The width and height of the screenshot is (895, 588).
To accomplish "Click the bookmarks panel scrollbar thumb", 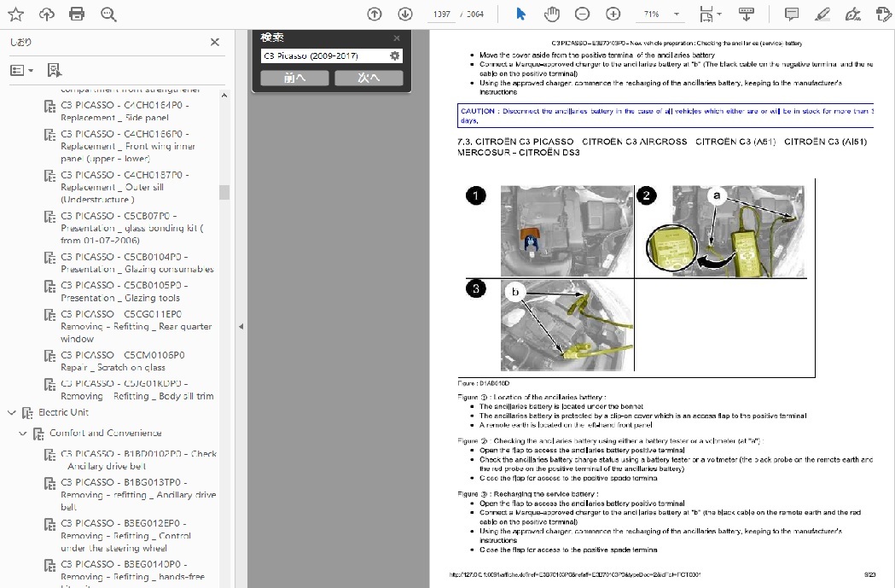I will point(224,192).
